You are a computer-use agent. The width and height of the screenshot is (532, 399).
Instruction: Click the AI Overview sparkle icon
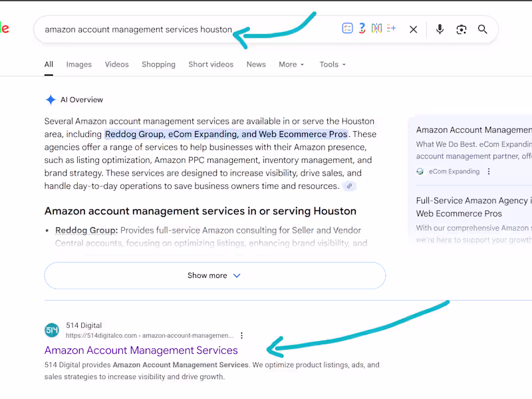click(x=51, y=100)
